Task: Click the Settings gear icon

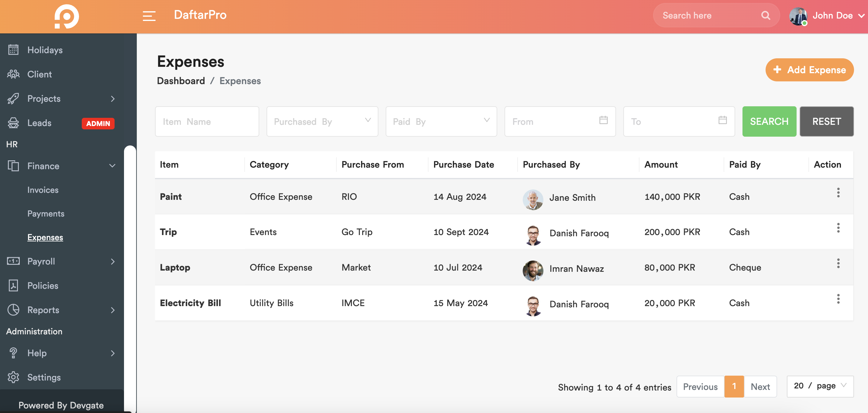Action: (13, 377)
